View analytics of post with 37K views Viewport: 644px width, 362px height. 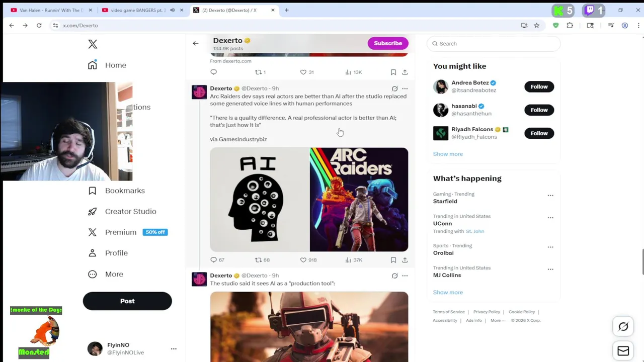pyautogui.click(x=354, y=260)
